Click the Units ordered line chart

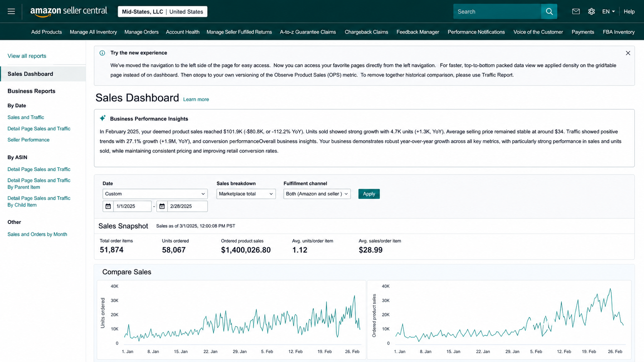(x=242, y=319)
